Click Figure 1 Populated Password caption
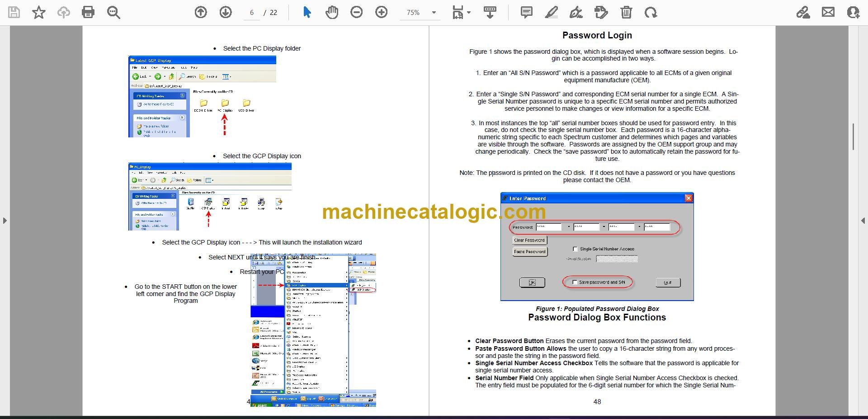 pyautogui.click(x=597, y=309)
